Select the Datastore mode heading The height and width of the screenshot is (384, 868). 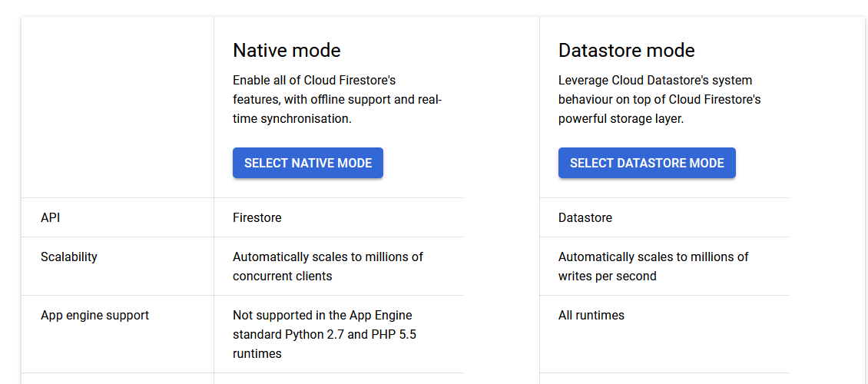click(x=626, y=51)
